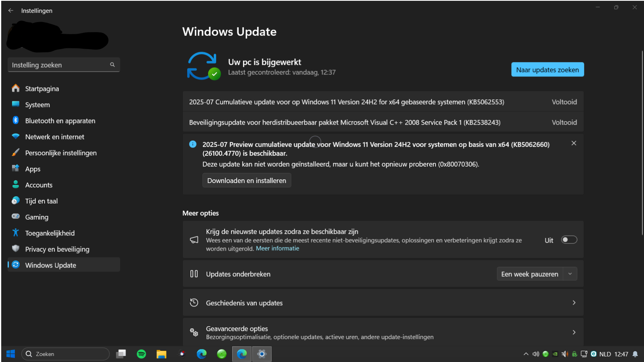Show hidden system tray icons
644x362 pixels.
[x=526, y=354]
